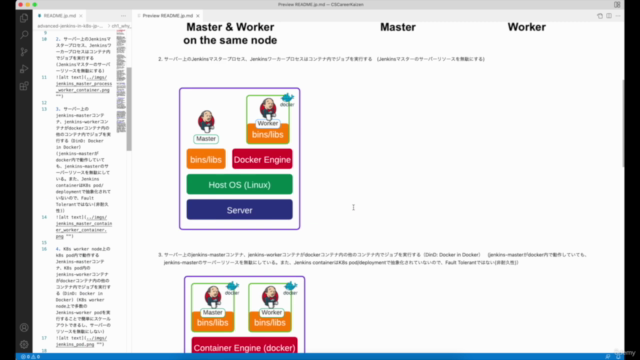
Task: Click the left editor vertical scrollbar
Action: coord(129,109)
